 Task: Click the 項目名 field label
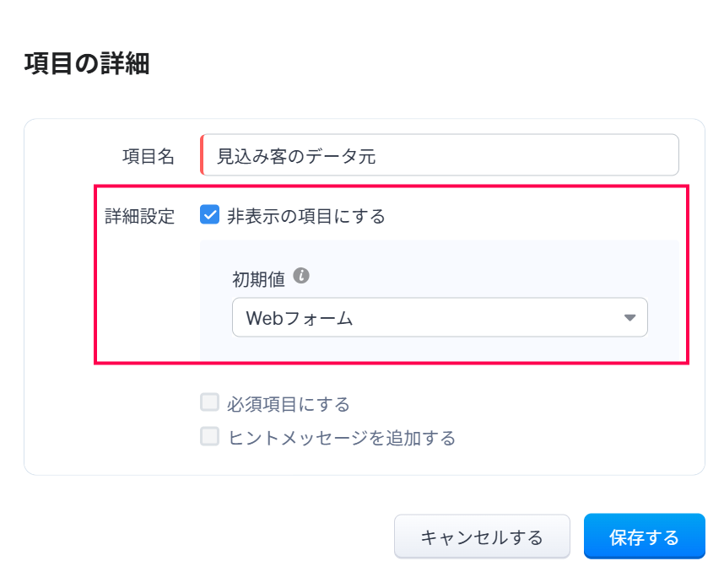point(149,156)
